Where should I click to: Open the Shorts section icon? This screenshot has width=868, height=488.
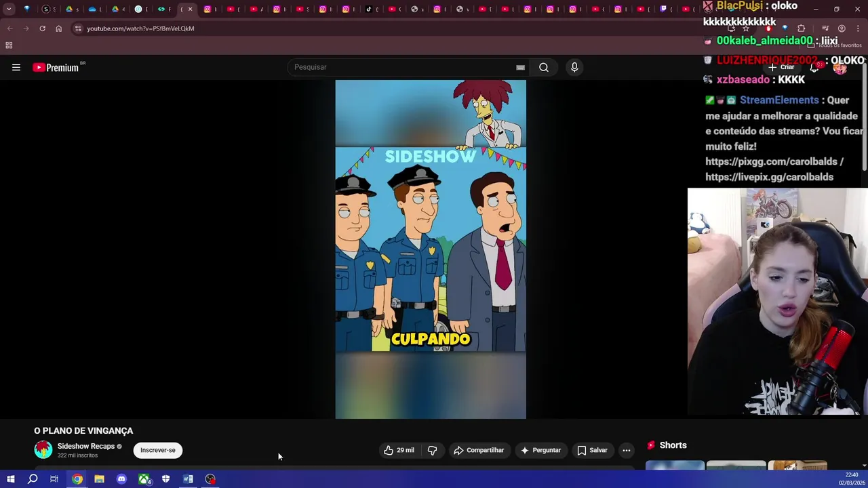click(x=651, y=445)
